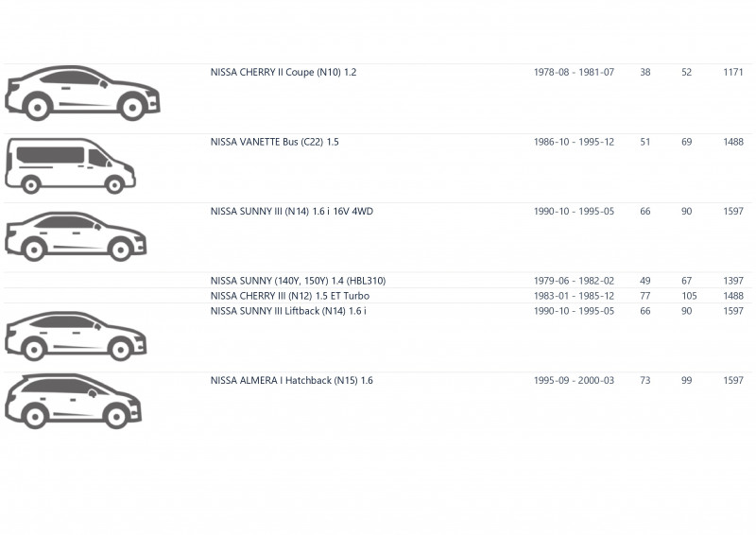Viewport: 756px width, 535px height.
Task: Click date range 1995-09 - 2000-03
Action: [574, 381]
